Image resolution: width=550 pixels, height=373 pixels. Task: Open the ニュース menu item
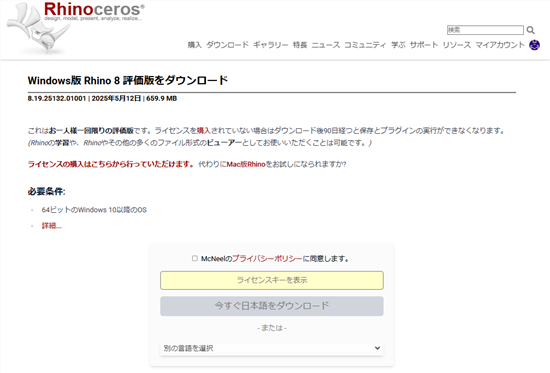(x=326, y=45)
